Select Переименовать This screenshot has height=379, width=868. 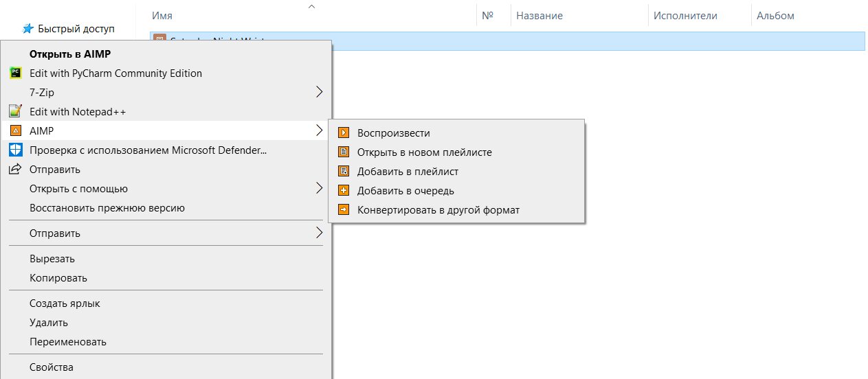click(166, 341)
